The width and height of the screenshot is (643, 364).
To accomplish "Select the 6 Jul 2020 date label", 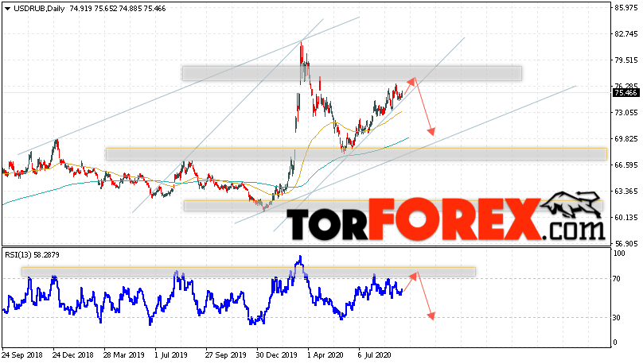I will [375, 355].
